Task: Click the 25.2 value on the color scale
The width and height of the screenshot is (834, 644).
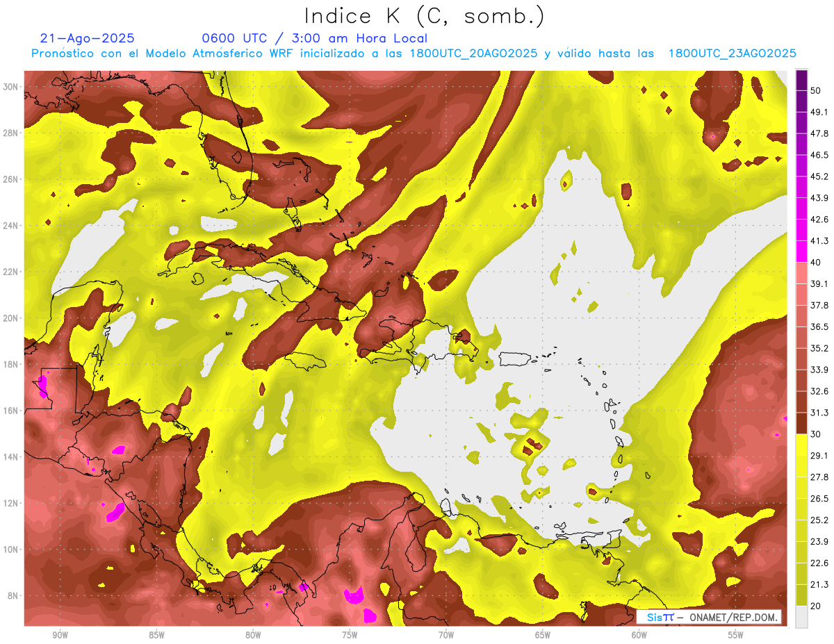Action: 819,520
